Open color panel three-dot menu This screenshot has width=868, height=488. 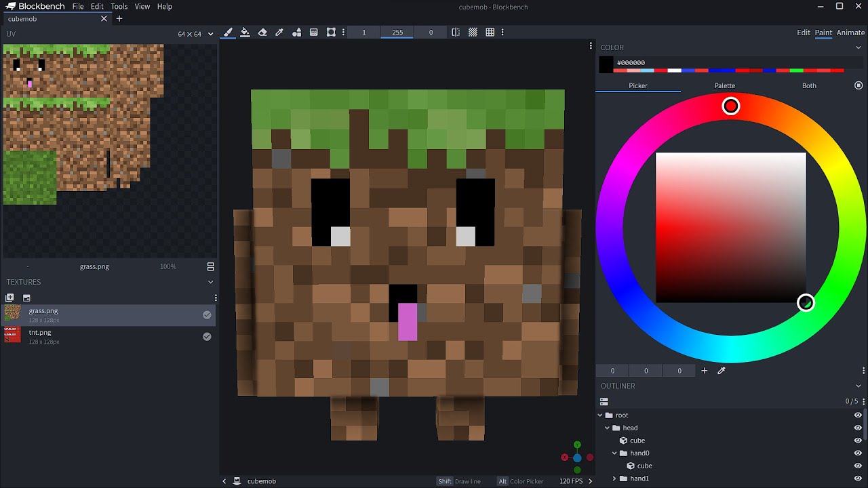click(x=863, y=371)
